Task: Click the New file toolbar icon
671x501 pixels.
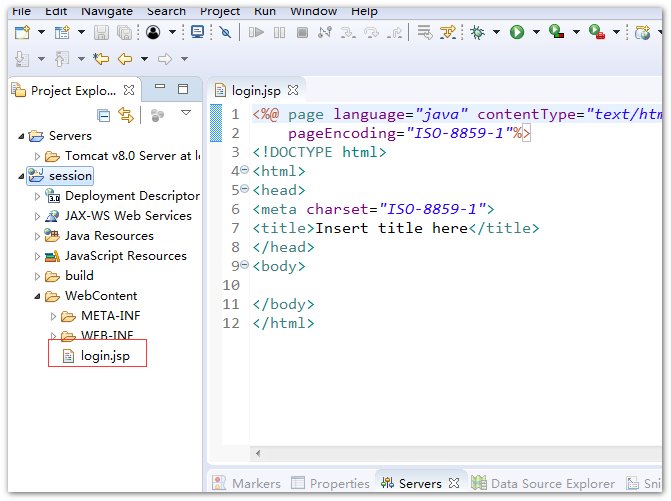Action: (x=21, y=32)
